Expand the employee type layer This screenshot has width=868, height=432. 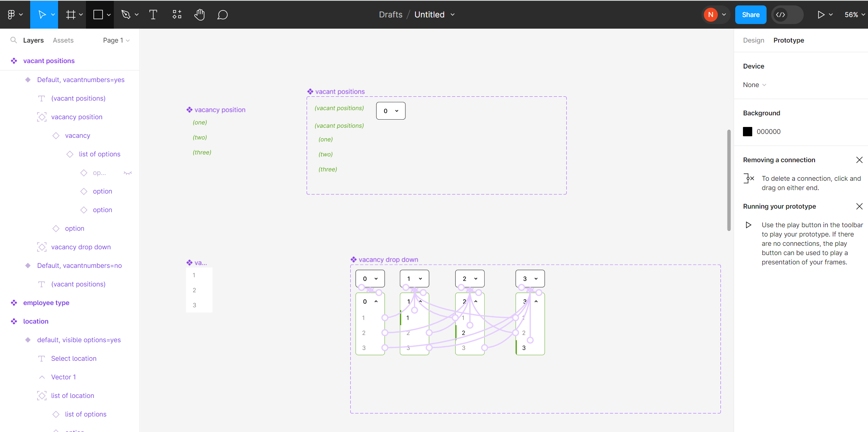point(5,303)
